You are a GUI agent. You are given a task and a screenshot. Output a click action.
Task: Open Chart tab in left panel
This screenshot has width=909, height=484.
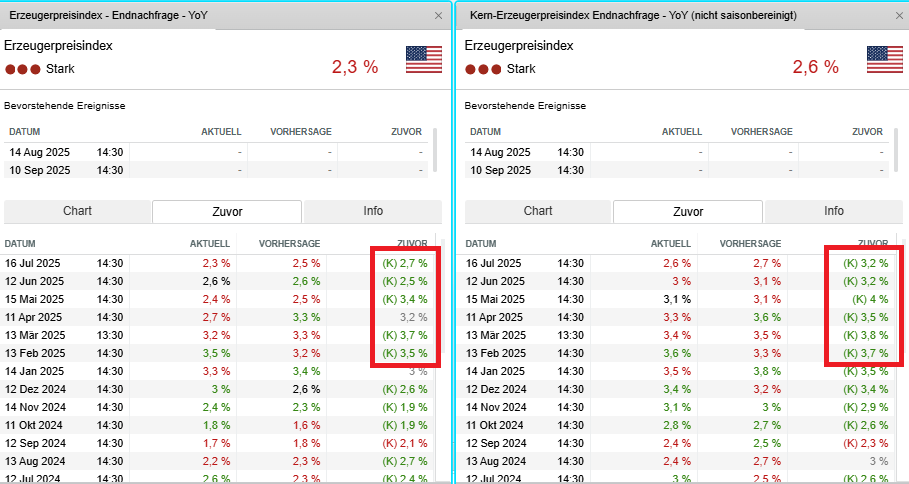(x=77, y=211)
